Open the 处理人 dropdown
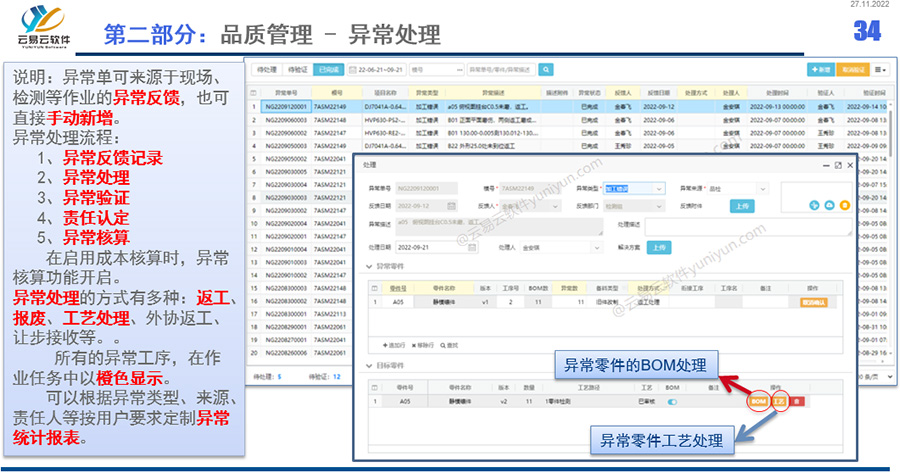Image resolution: width=900 pixels, height=473 pixels. click(x=596, y=247)
